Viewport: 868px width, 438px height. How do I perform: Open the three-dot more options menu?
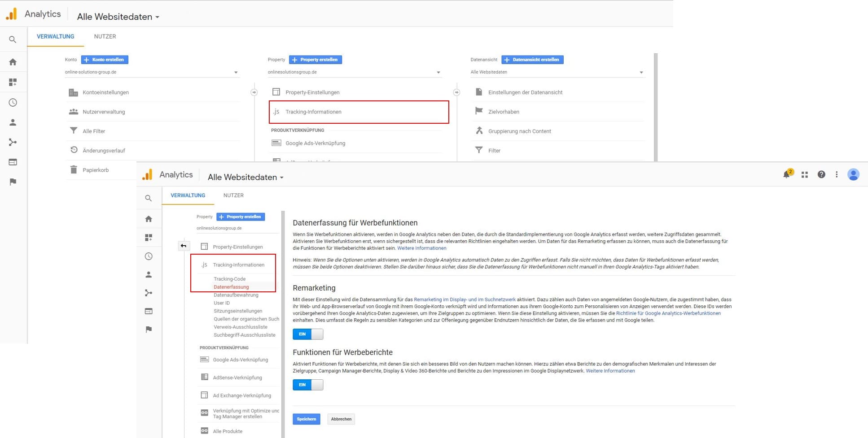click(837, 175)
